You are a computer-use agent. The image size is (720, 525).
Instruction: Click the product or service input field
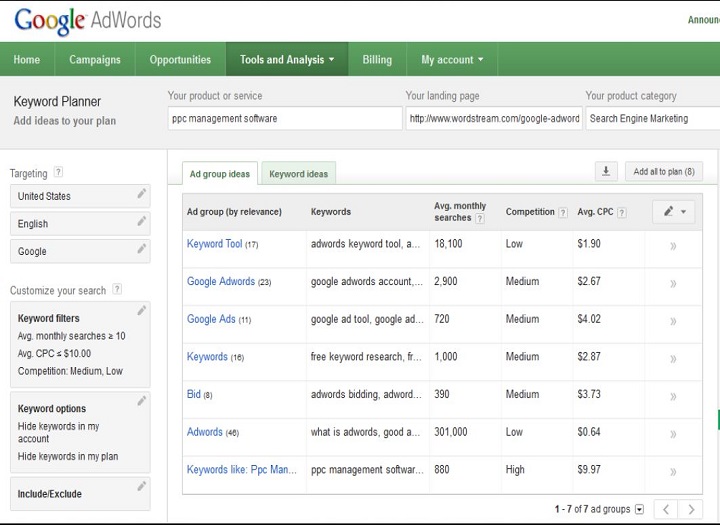pos(285,119)
